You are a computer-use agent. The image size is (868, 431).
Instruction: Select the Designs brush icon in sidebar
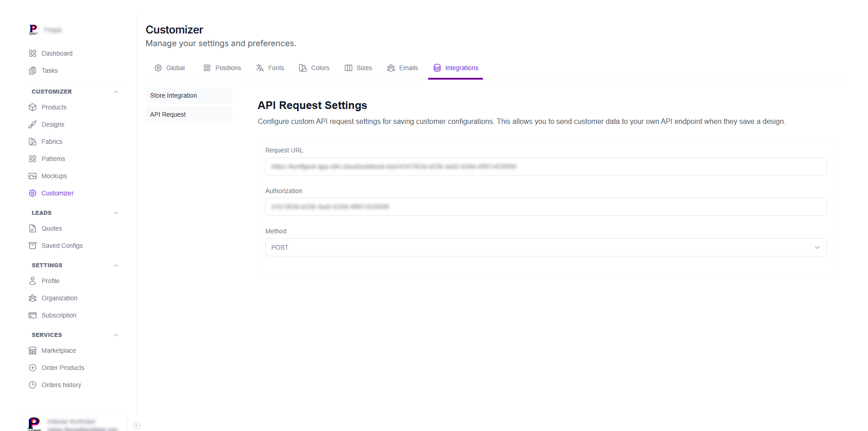32,124
